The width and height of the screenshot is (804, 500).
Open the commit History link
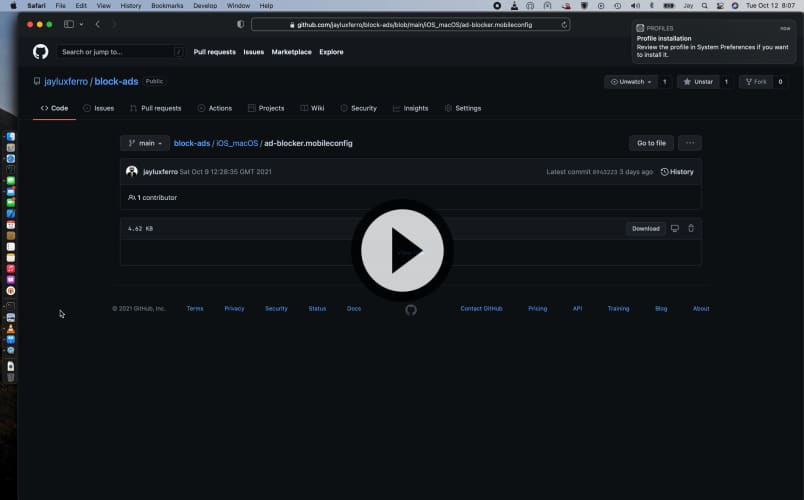point(677,172)
